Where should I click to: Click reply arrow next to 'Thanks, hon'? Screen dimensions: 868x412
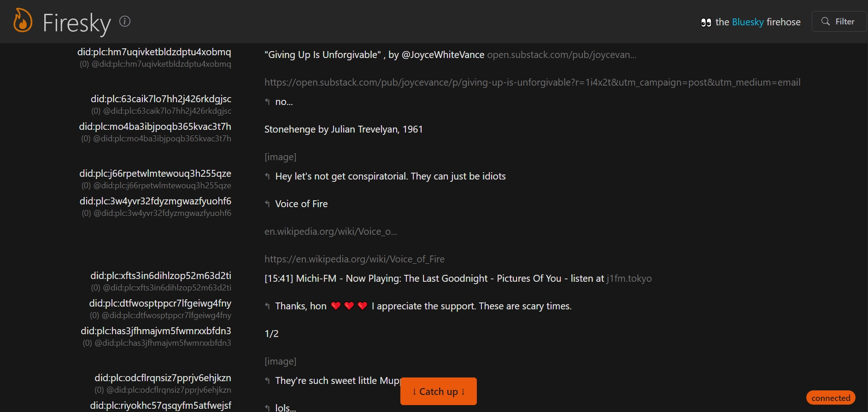pos(267,306)
